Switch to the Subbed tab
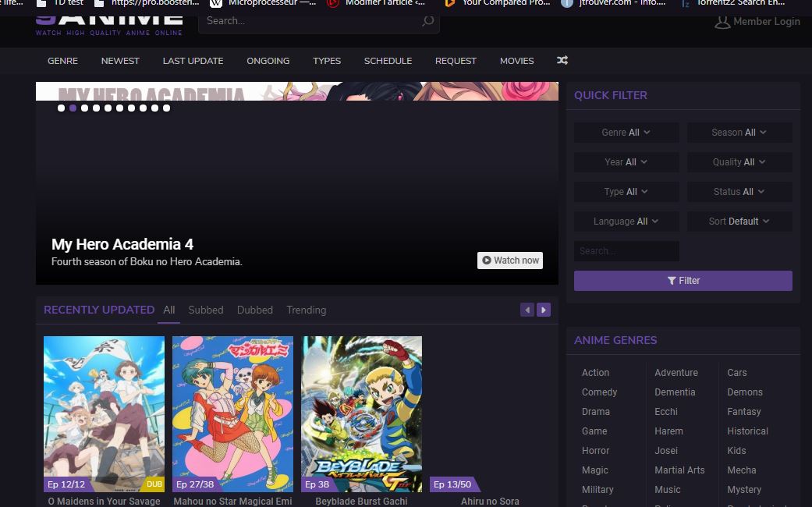Image resolution: width=812 pixels, height=507 pixels. [206, 310]
